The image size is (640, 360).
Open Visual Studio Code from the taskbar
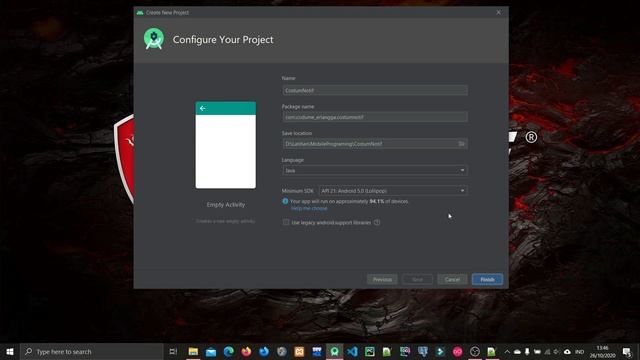352,351
